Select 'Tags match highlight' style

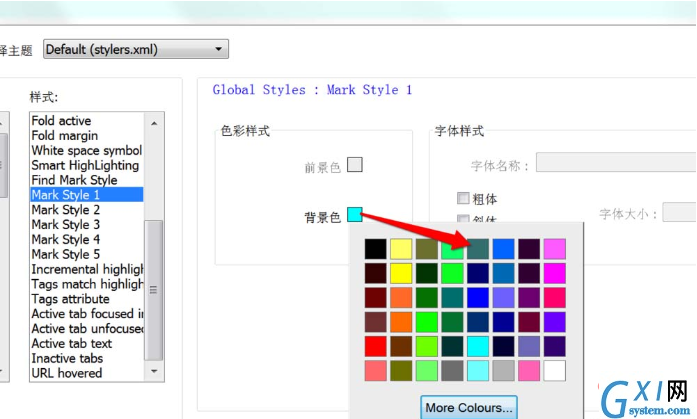coord(87,284)
